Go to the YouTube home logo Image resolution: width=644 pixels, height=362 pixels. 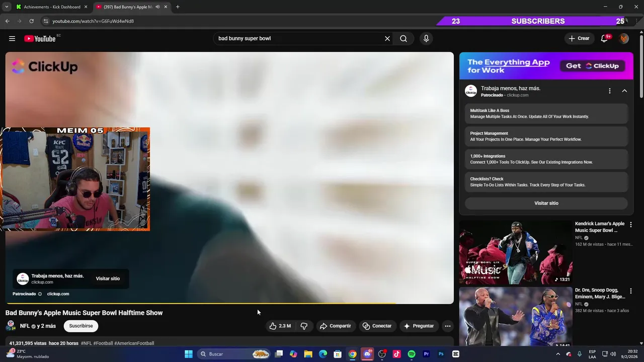pos(40,39)
